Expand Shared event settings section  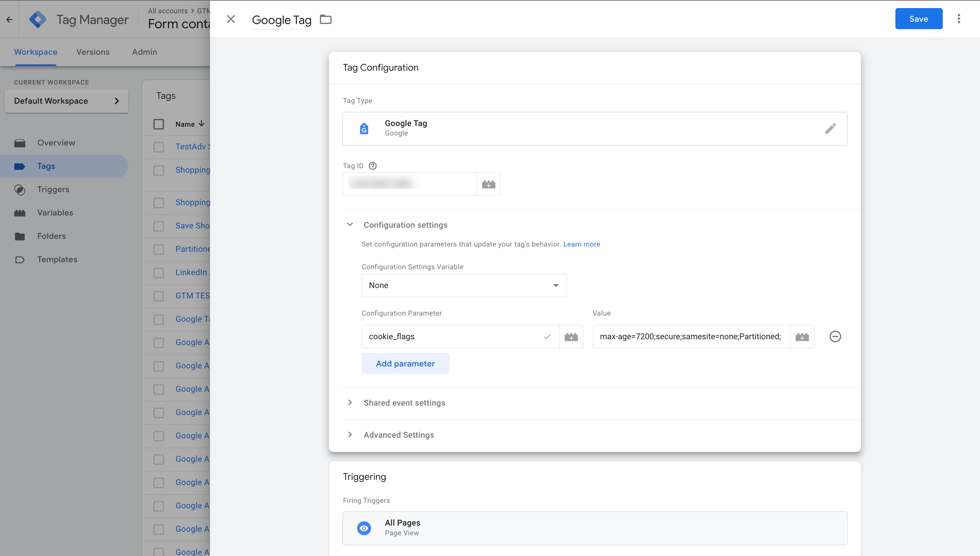point(404,403)
